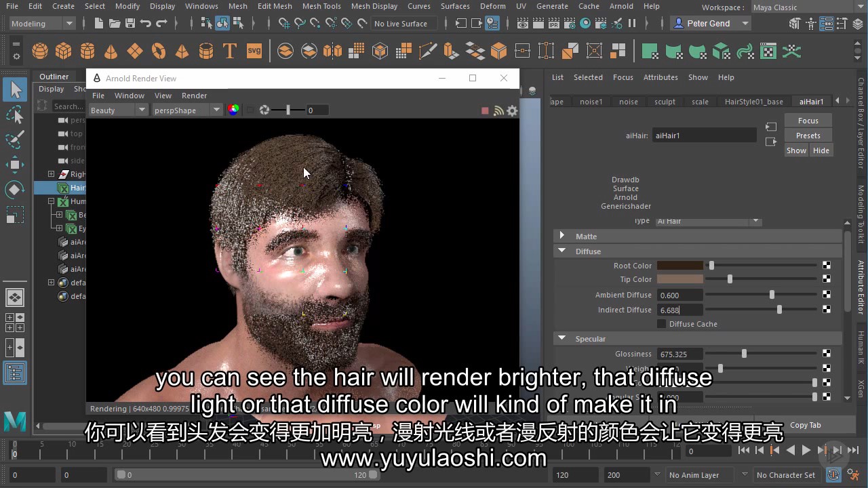
Task: Click the Type (T) text tool shelf icon
Action: pyautogui.click(x=230, y=52)
